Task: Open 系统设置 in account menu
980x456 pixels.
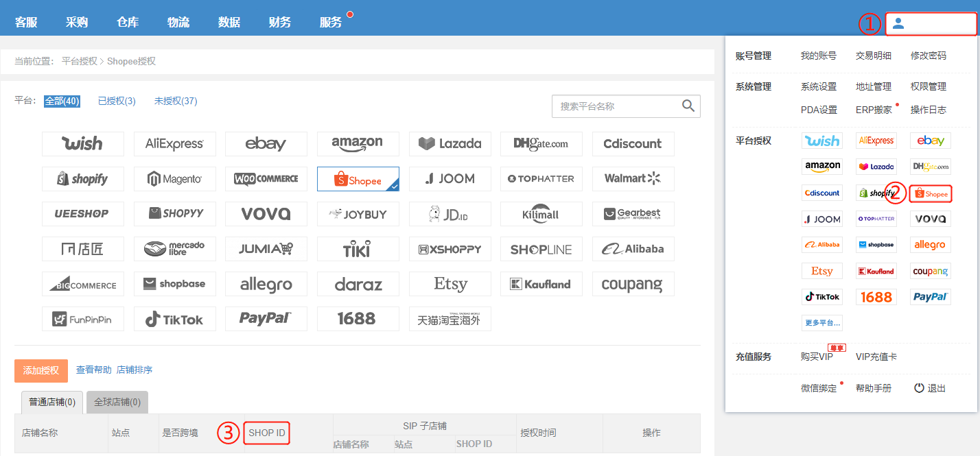Action: click(819, 86)
